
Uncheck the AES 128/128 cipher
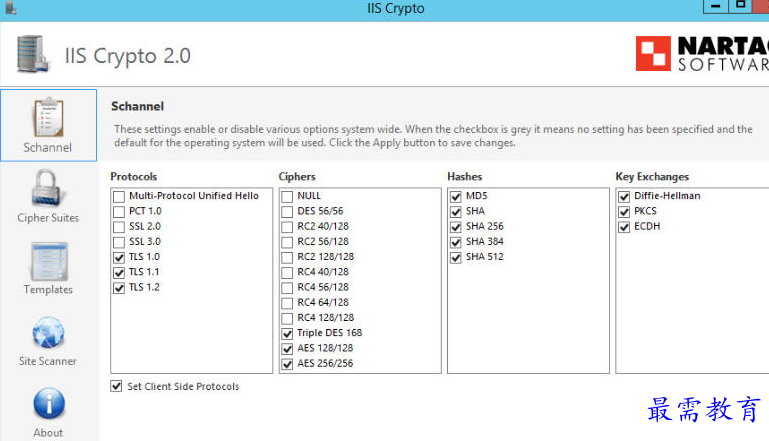(287, 349)
